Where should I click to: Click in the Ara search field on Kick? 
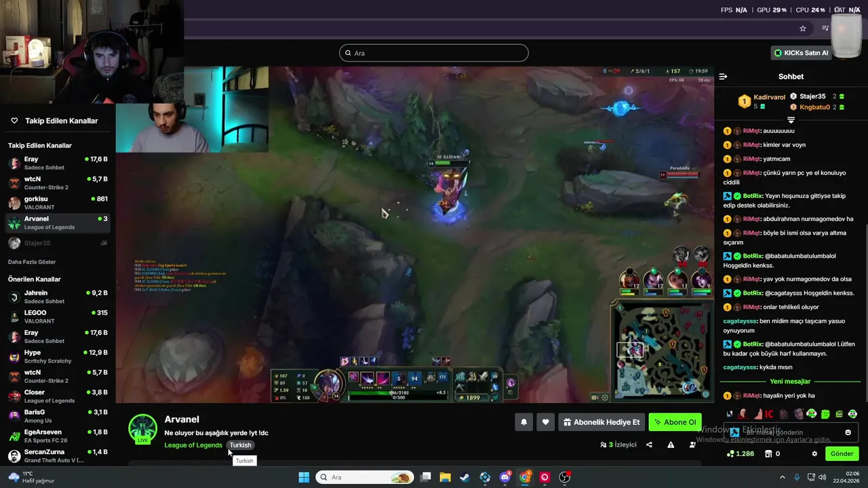tap(434, 53)
